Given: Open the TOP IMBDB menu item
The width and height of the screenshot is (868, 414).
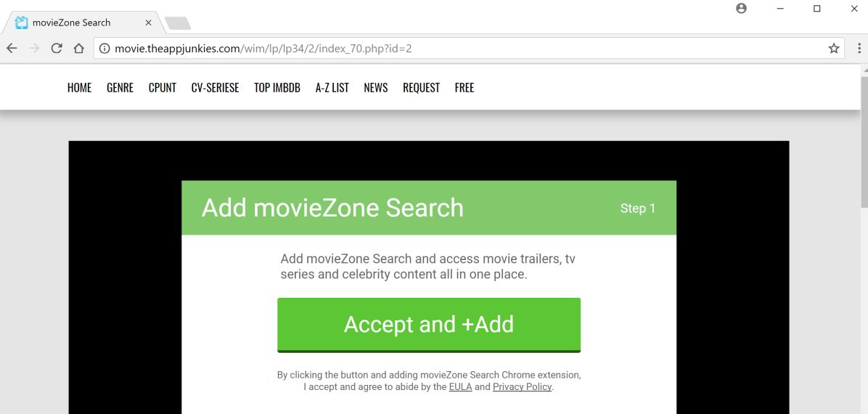Looking at the screenshot, I should coord(277,88).
